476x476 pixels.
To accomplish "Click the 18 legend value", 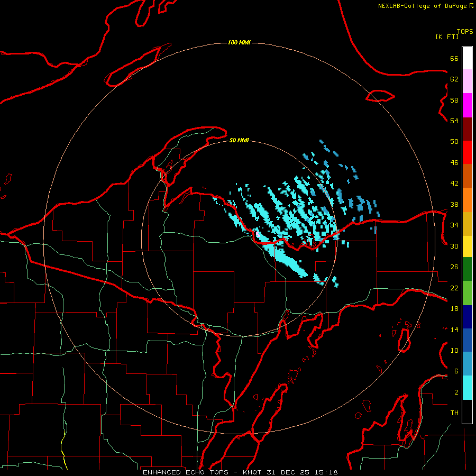I will click(x=454, y=309).
